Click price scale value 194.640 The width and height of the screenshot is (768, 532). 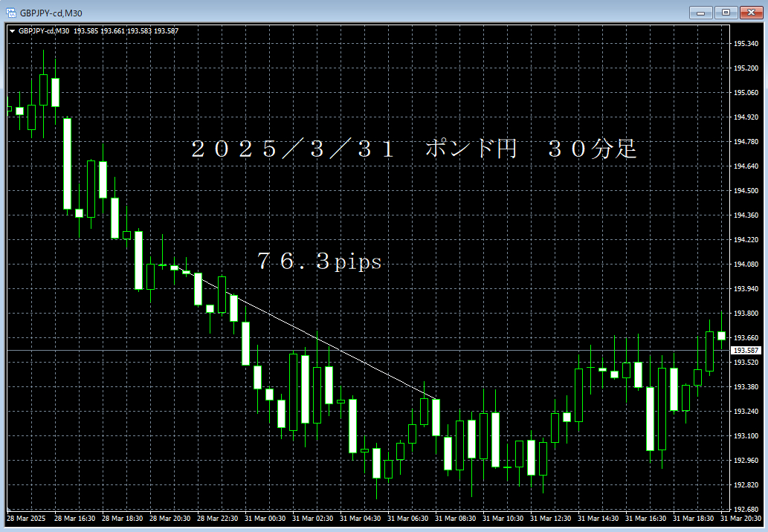tap(746, 166)
